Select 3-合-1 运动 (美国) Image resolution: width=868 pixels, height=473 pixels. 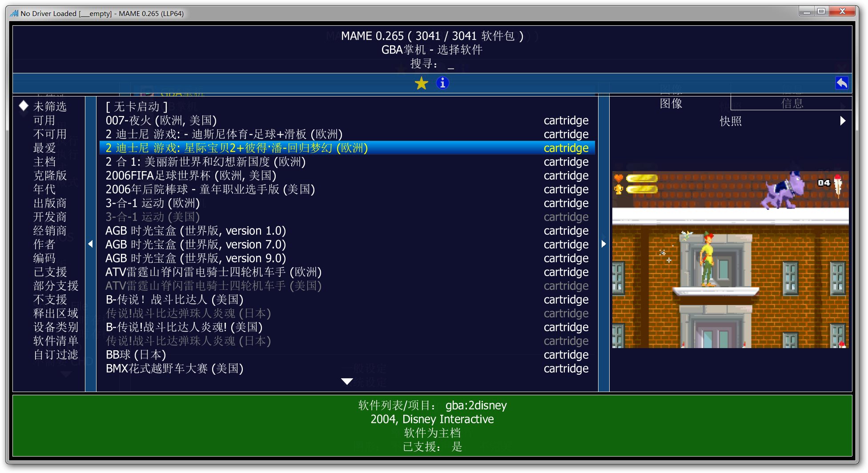[x=347, y=217]
